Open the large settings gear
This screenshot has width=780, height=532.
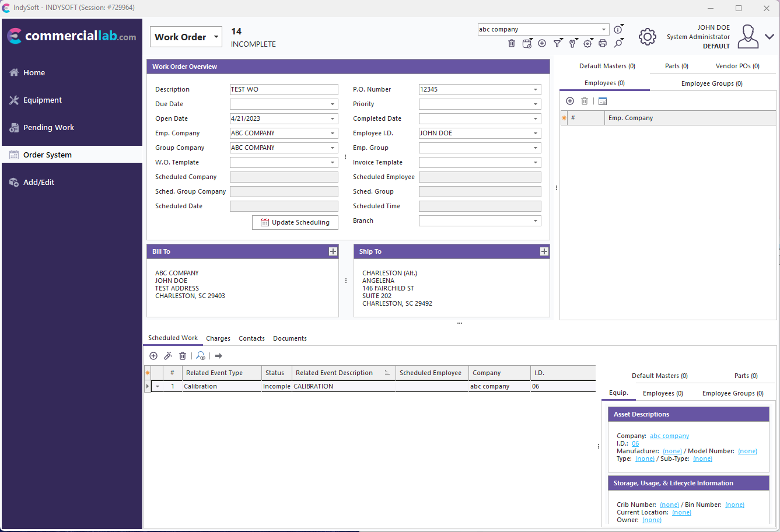[647, 37]
